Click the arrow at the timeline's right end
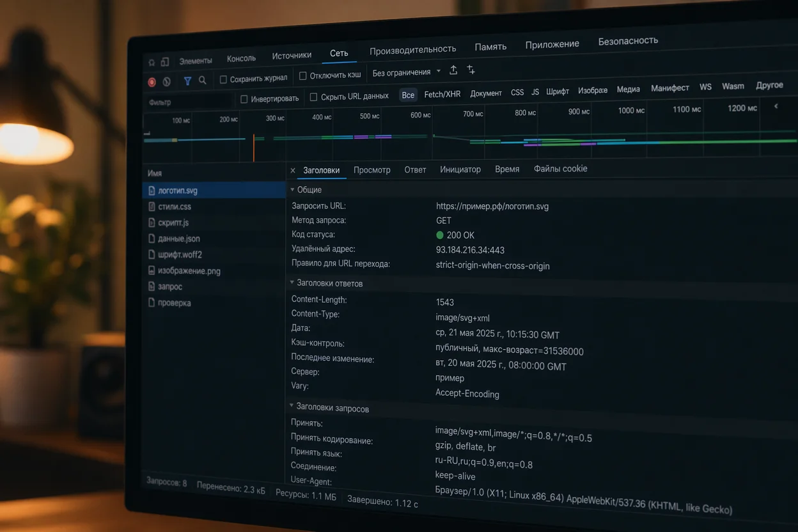Image resolution: width=798 pixels, height=532 pixels. (776, 106)
